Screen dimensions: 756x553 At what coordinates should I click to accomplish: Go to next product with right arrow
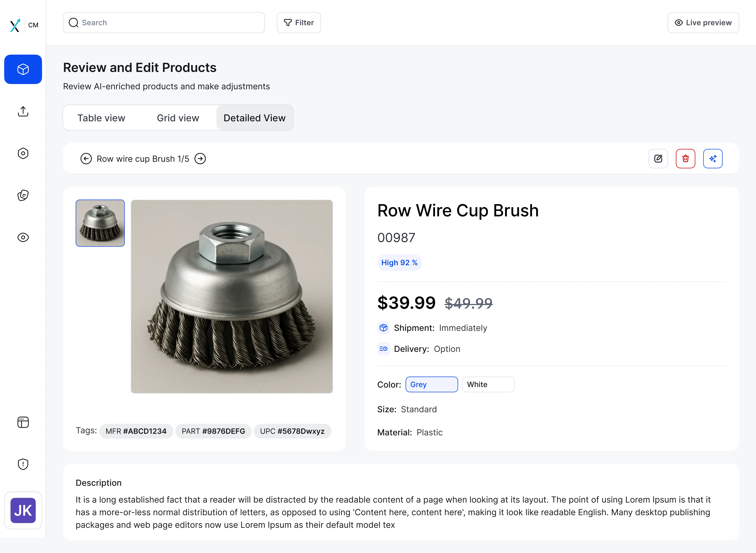tap(200, 159)
